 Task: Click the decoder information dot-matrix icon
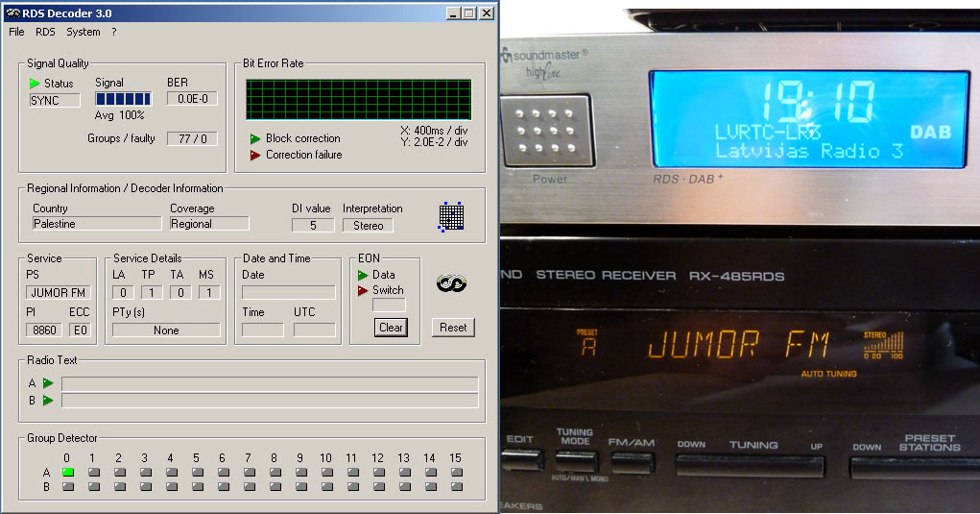[450, 216]
